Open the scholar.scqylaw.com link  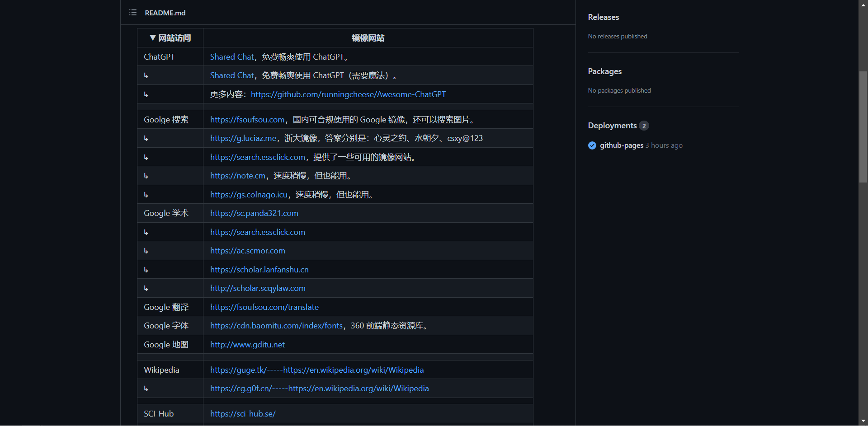(x=258, y=288)
